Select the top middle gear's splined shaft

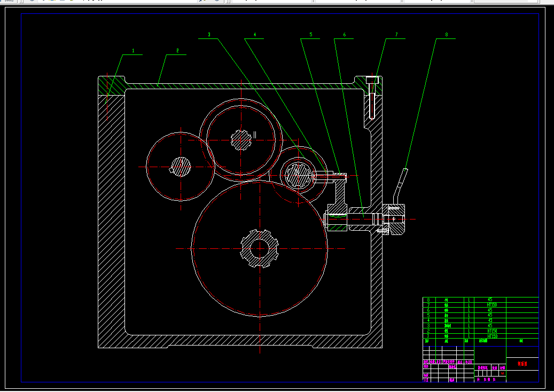click(x=241, y=140)
